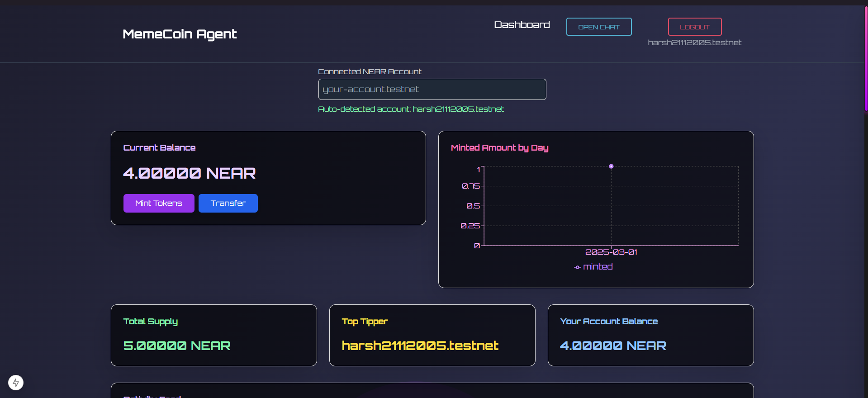Click the Mint Tokens button
This screenshot has width=868, height=398.
(159, 203)
